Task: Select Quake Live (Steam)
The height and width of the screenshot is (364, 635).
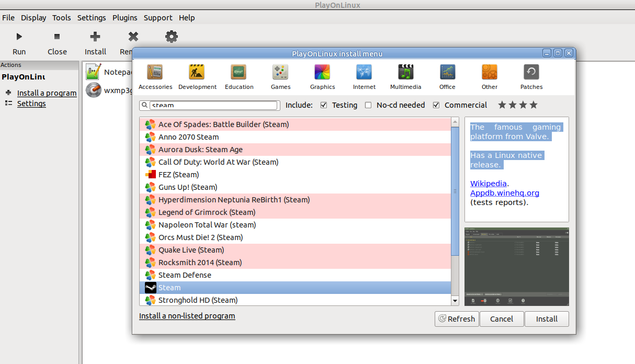Action: tap(295, 250)
